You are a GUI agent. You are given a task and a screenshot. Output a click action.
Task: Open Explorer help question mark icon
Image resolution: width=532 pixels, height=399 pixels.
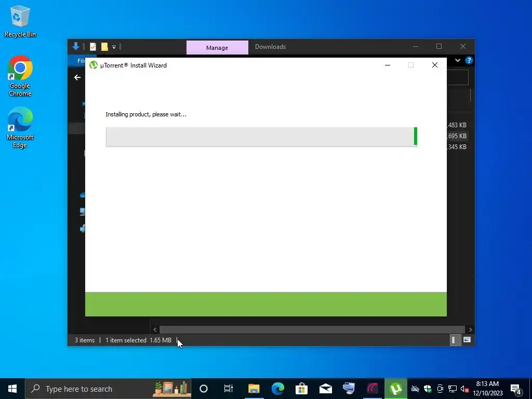click(469, 60)
